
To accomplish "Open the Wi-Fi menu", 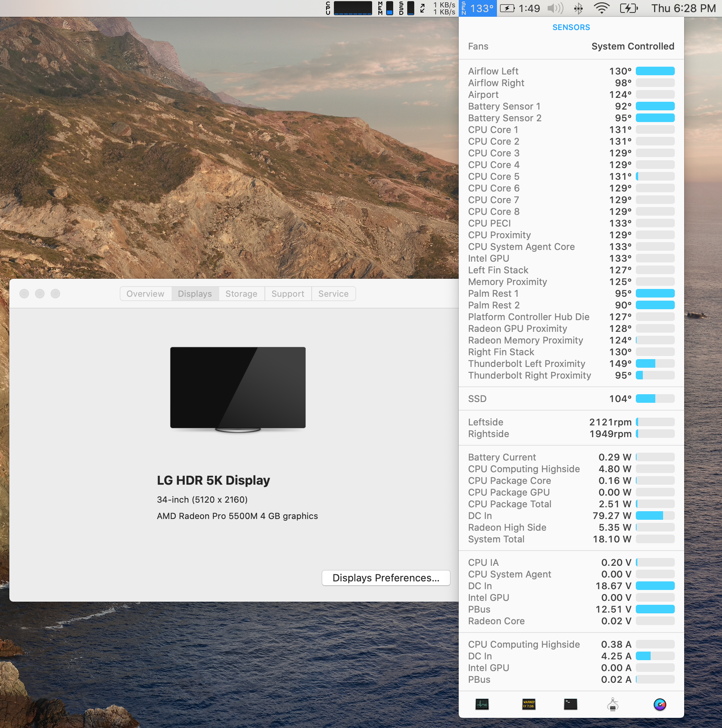I will [x=601, y=8].
